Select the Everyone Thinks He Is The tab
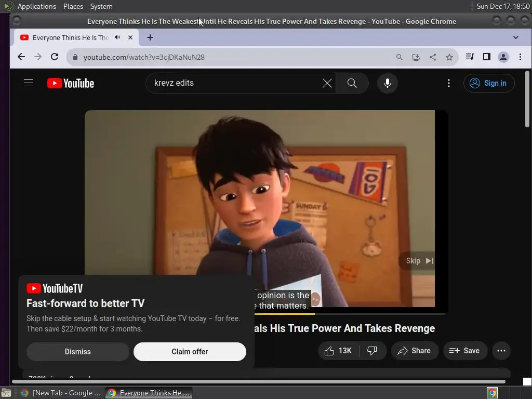 [70, 37]
